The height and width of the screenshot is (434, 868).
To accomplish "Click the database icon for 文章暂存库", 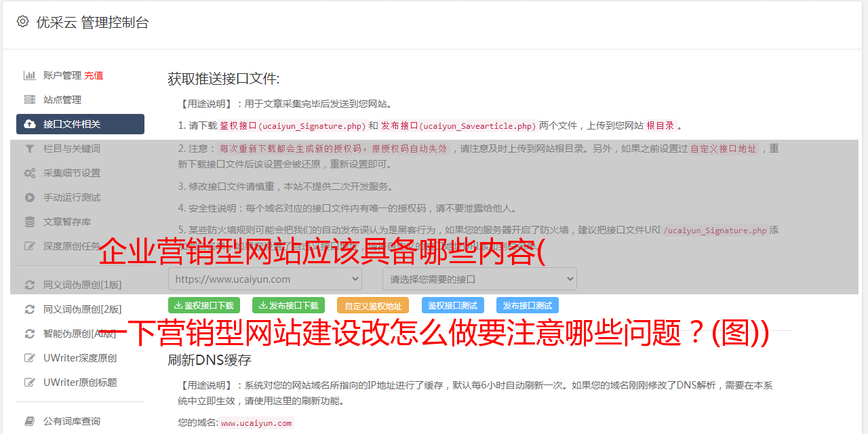I will [x=30, y=222].
